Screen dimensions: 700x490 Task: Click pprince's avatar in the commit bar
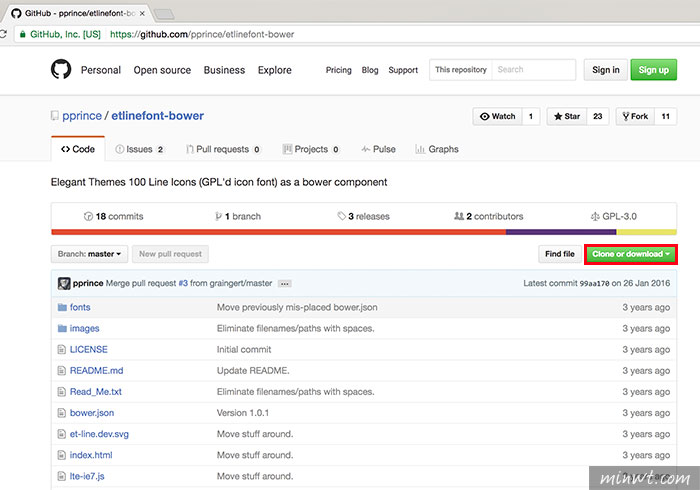coord(64,283)
